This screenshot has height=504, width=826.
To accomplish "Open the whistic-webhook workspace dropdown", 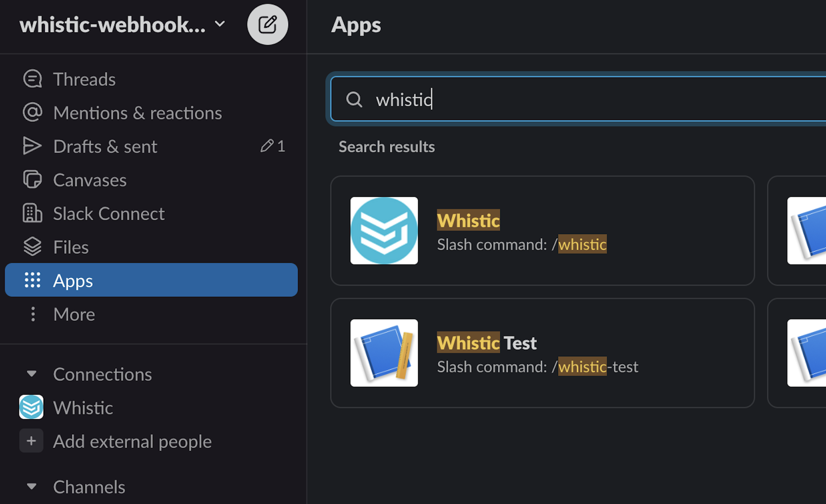I will click(x=122, y=24).
